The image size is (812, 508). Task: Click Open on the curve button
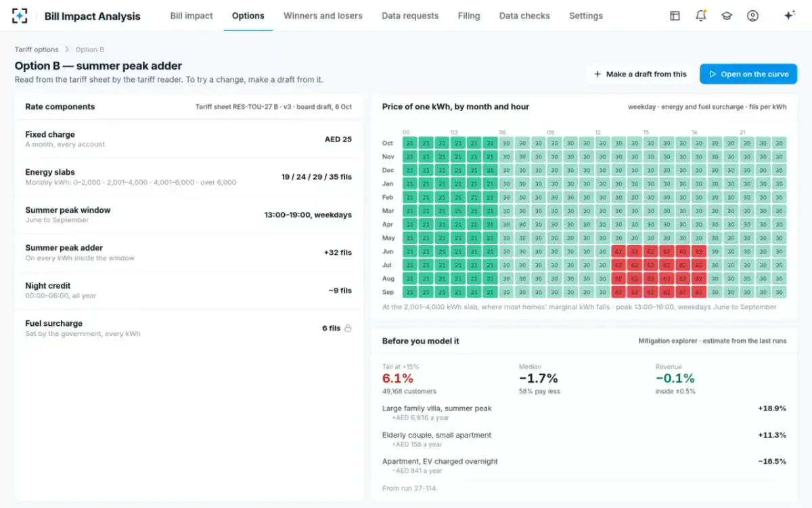[748, 75]
